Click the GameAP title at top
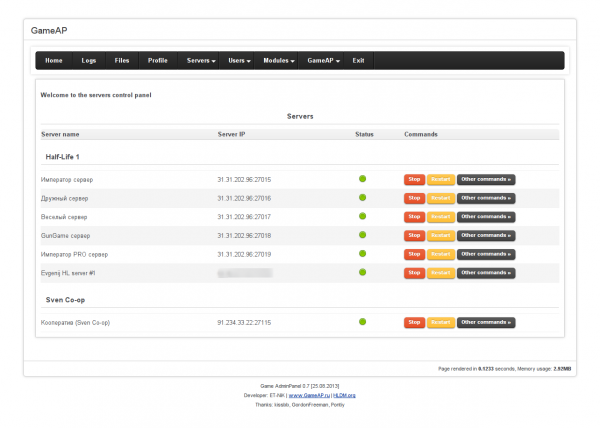Viewport: 600px width, 428px height. point(49,31)
